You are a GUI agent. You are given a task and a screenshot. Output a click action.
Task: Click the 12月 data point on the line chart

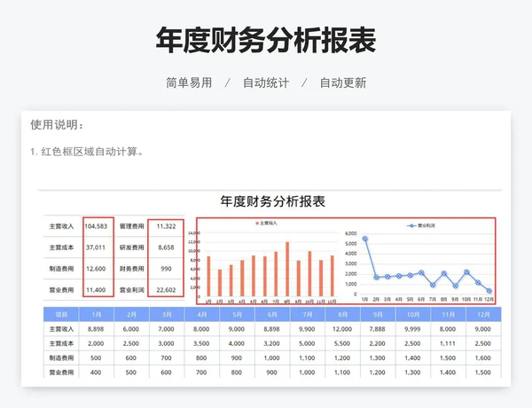[489, 291]
